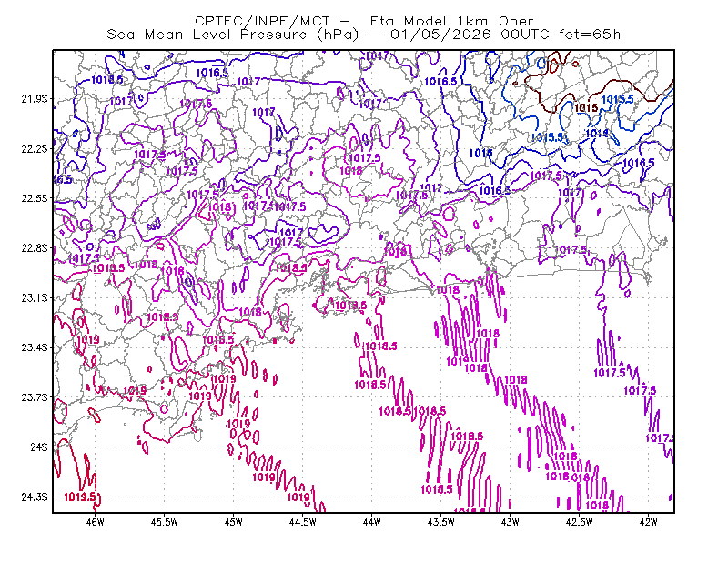
Task: Select the 22.2S latitude axis label
Action: point(35,148)
